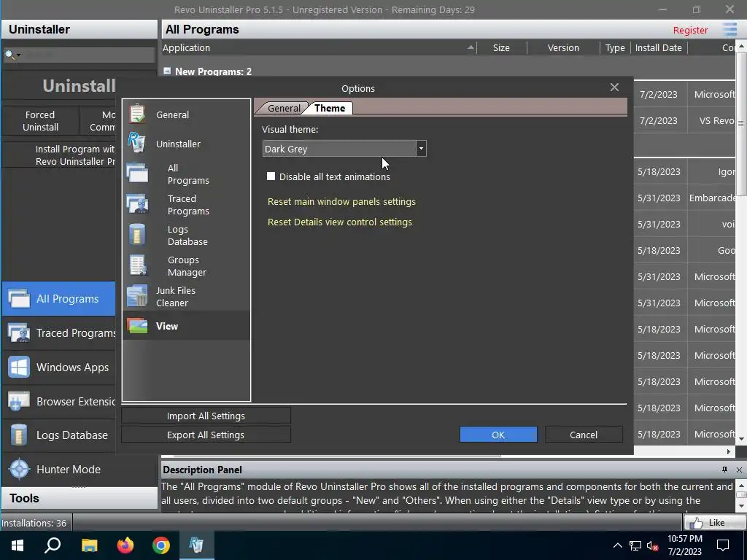Click into the search input field
The width and height of the screenshot is (747, 560).
[88, 55]
